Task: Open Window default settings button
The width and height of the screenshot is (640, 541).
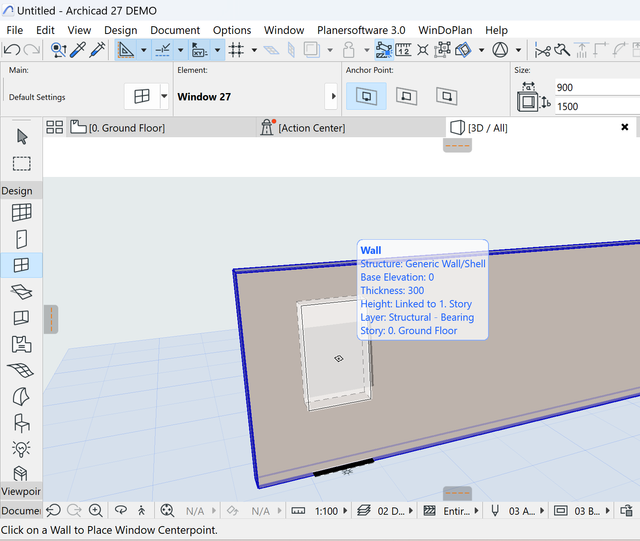Action: tap(141, 97)
